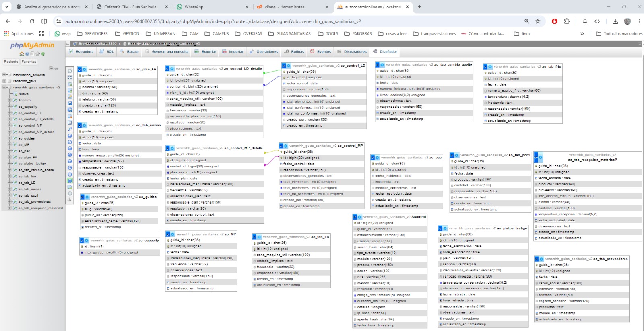Open gear options on ao_plan_FA table
This screenshot has height=331, width=644.
tap(85, 69)
